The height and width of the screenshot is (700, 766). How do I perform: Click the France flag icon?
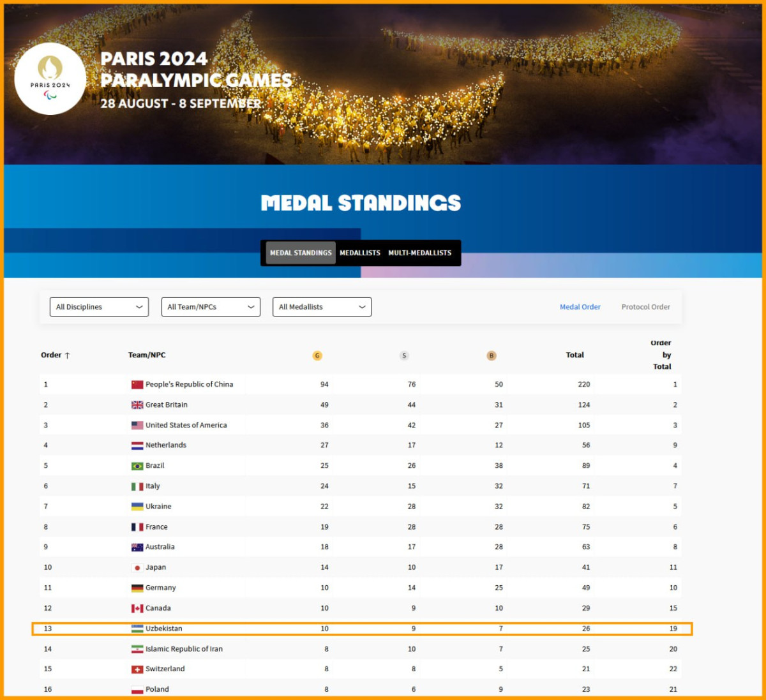tap(137, 527)
